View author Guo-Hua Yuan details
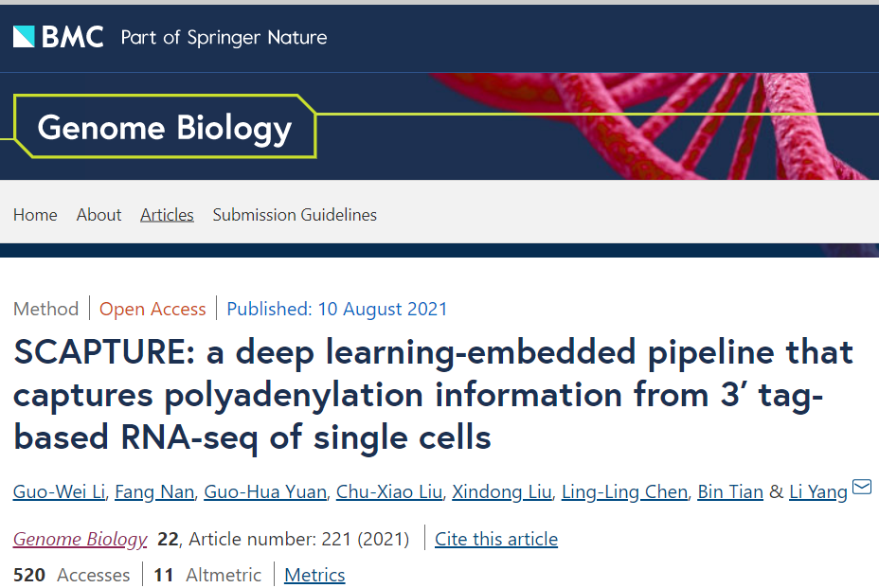The width and height of the screenshot is (879, 588). 266,492
